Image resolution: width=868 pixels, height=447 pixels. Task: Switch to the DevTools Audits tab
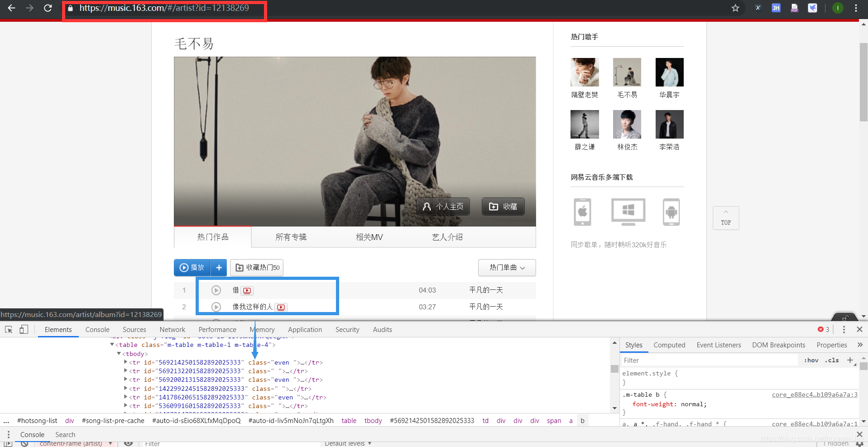(383, 330)
